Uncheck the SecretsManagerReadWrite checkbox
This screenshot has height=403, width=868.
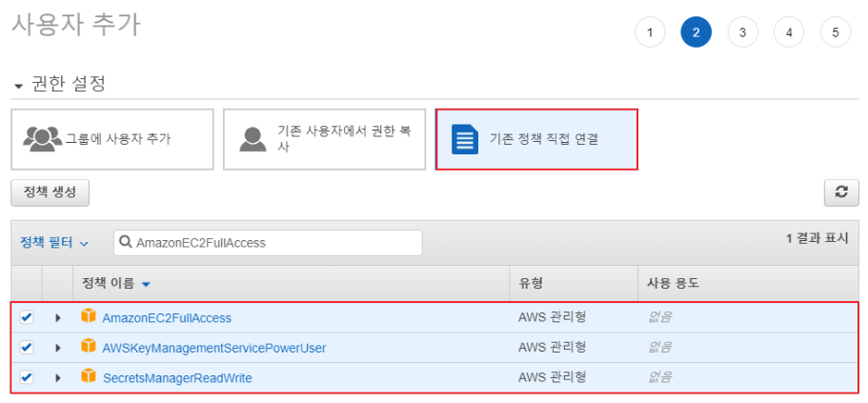click(26, 377)
